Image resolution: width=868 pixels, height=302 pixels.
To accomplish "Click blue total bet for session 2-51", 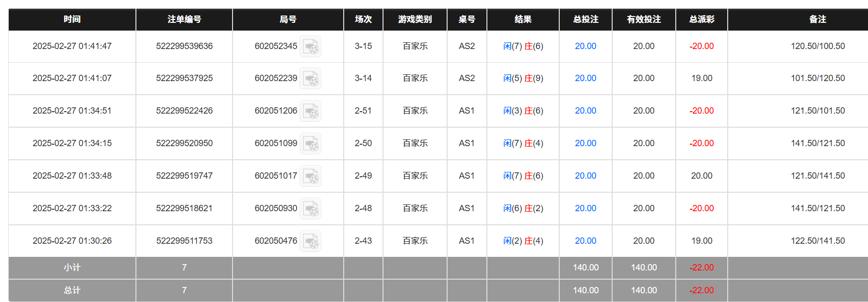I will tap(585, 111).
